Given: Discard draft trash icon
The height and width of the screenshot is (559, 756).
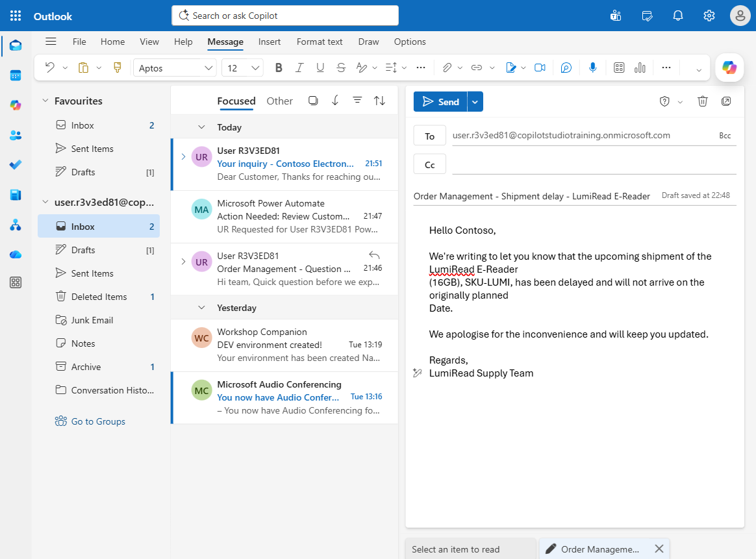Looking at the screenshot, I should coord(703,101).
